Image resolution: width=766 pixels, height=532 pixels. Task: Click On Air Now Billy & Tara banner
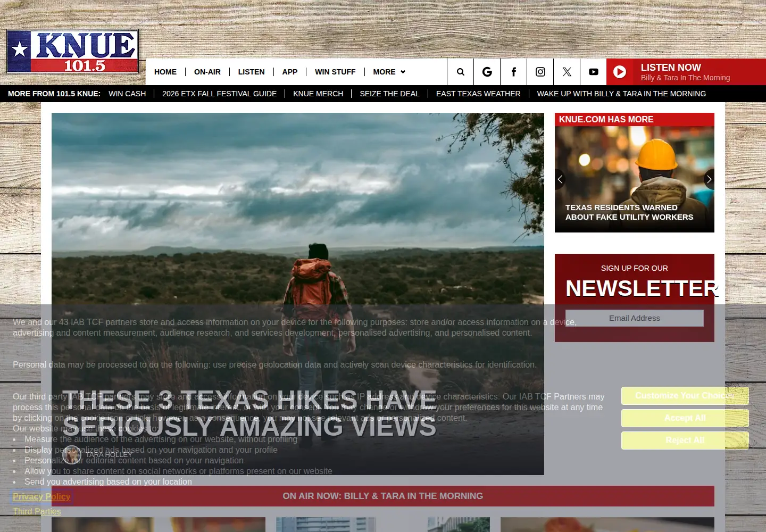point(383,496)
